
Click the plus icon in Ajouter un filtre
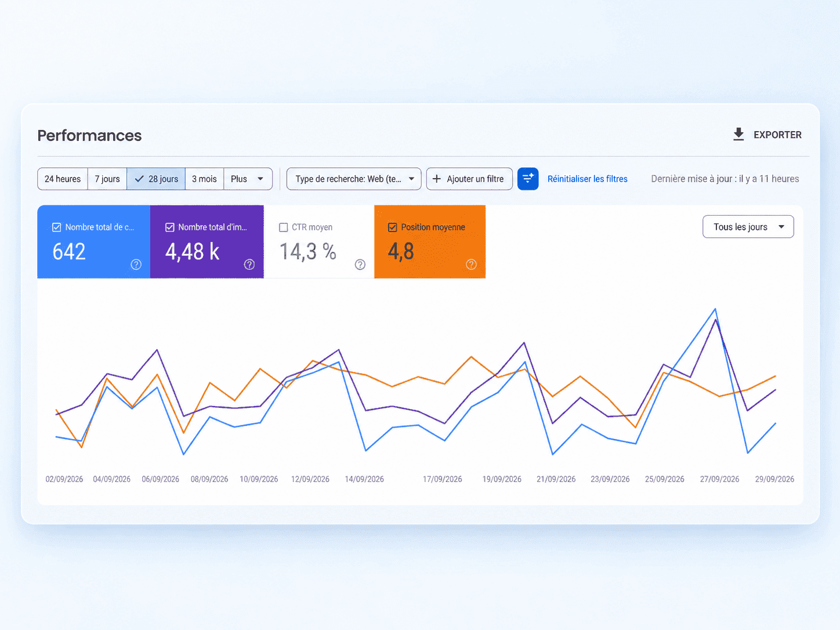click(437, 179)
